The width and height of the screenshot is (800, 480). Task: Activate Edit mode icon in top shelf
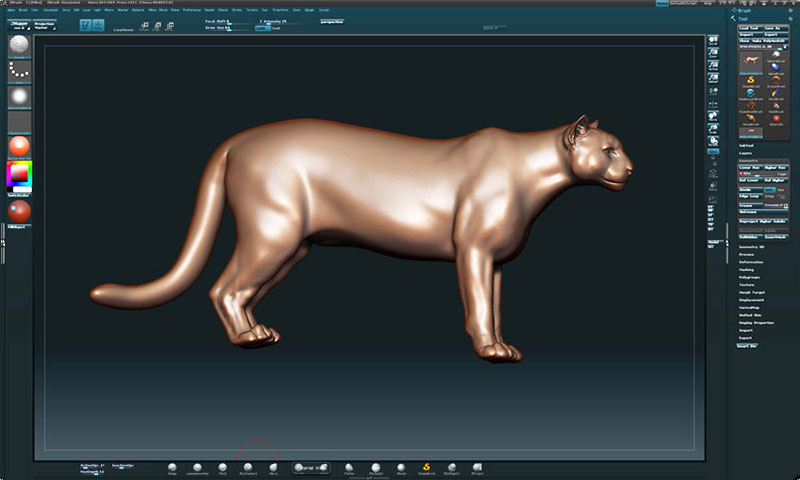click(x=85, y=24)
